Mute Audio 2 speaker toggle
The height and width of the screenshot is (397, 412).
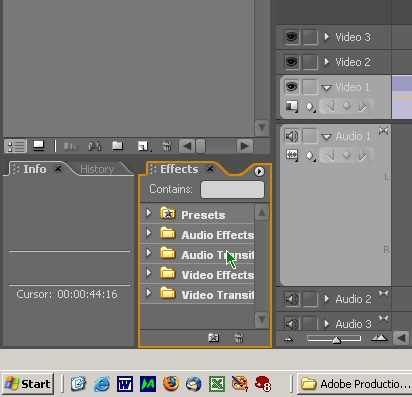click(x=292, y=299)
